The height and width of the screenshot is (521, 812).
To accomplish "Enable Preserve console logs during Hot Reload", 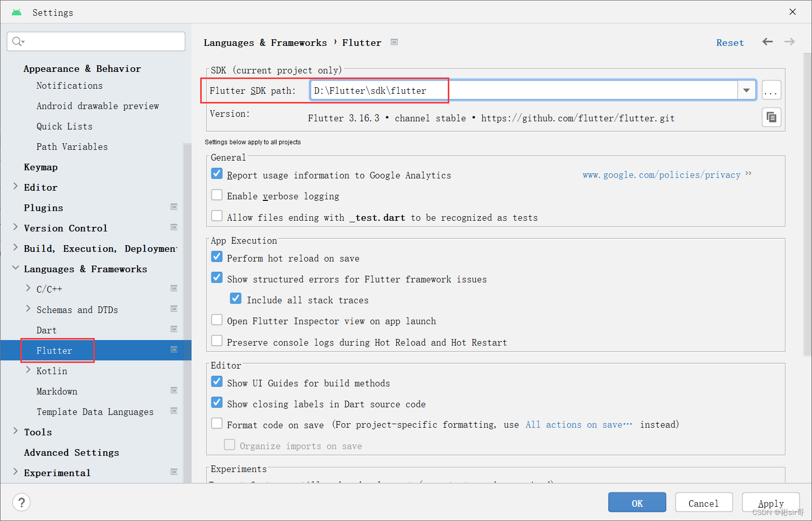I will [217, 341].
